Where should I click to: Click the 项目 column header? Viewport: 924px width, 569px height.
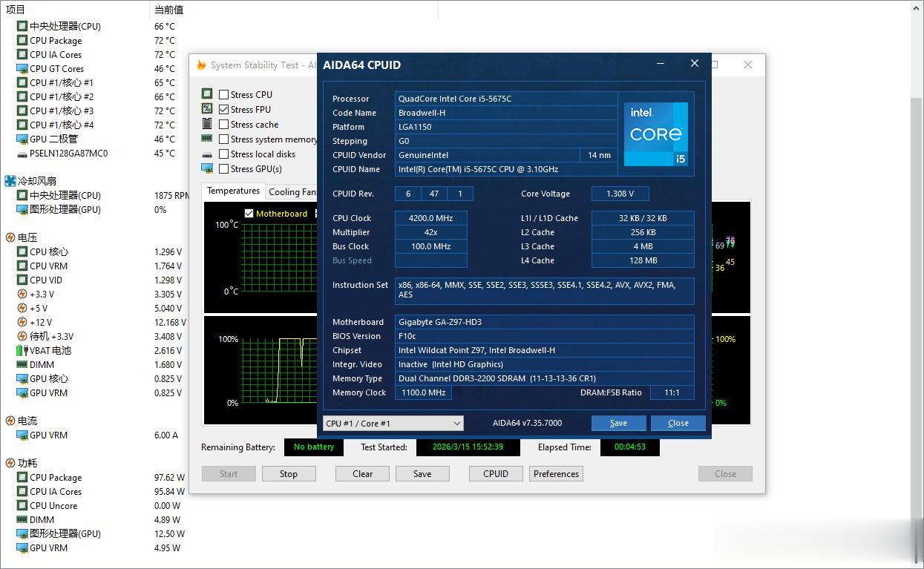(x=75, y=10)
